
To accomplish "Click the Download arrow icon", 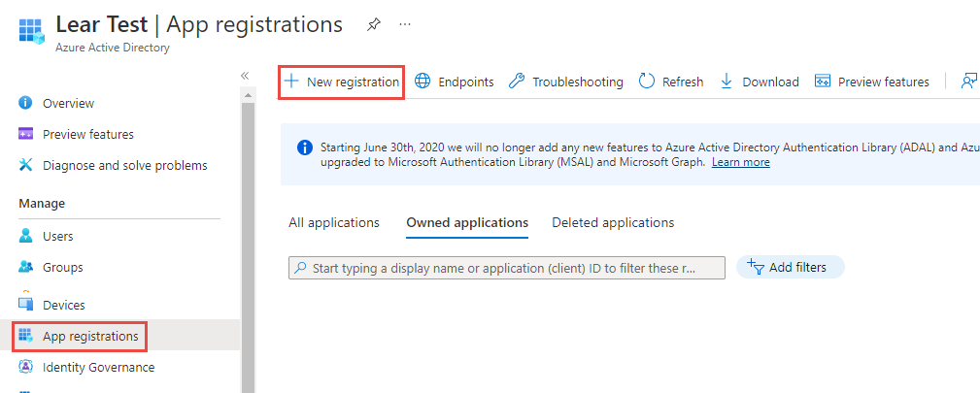I will pyautogui.click(x=727, y=82).
